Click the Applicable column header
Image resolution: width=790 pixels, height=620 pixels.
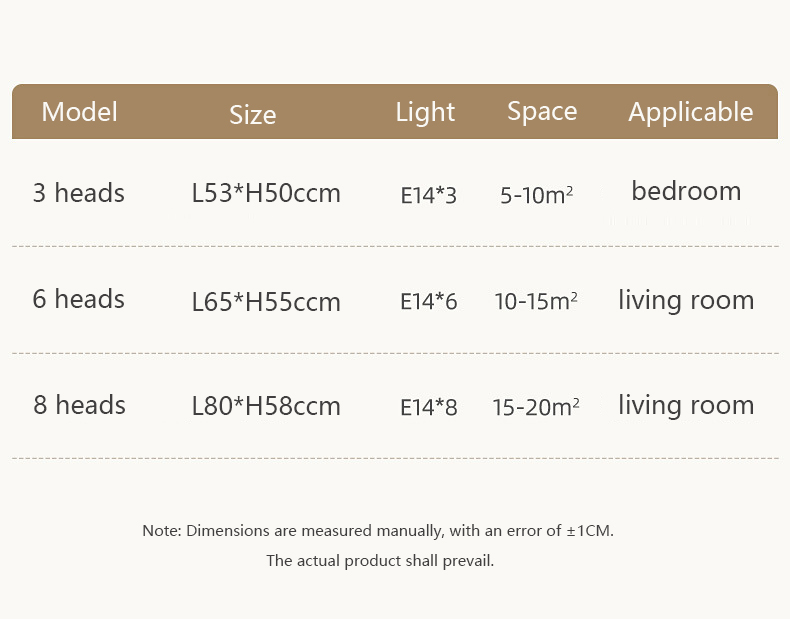691,112
